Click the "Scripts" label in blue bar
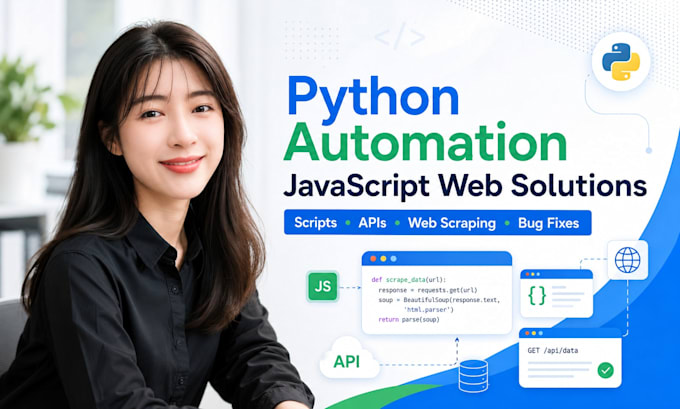The image size is (680, 409). tap(315, 223)
